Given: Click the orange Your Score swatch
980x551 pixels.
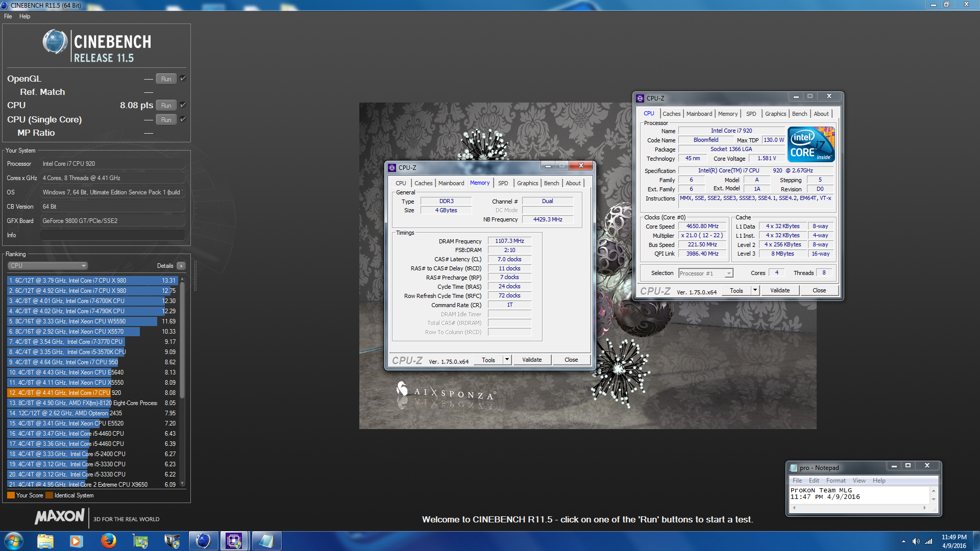Looking at the screenshot, I should coord(11,495).
